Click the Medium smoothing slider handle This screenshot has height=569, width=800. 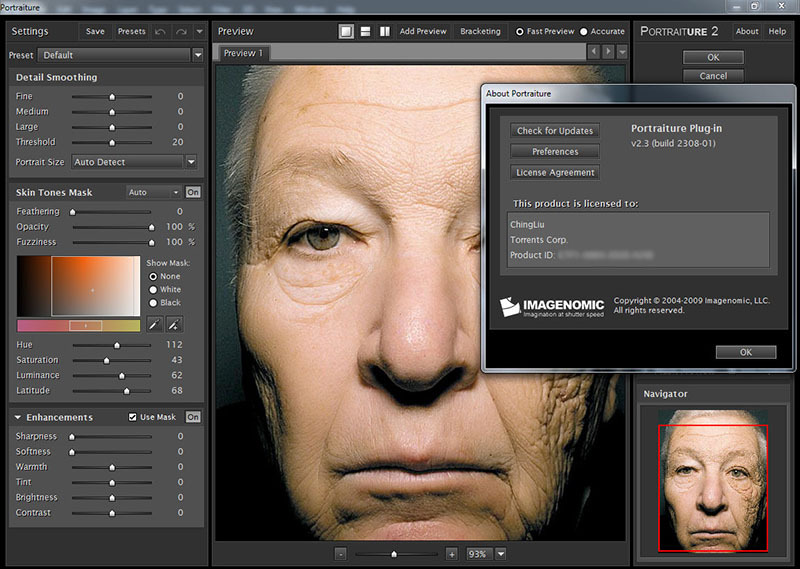[x=112, y=112]
